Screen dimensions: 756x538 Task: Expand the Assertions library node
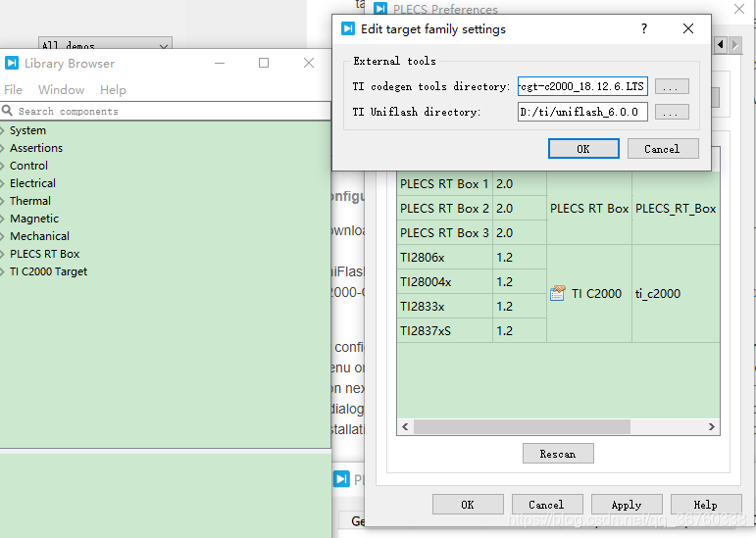(x=2, y=148)
